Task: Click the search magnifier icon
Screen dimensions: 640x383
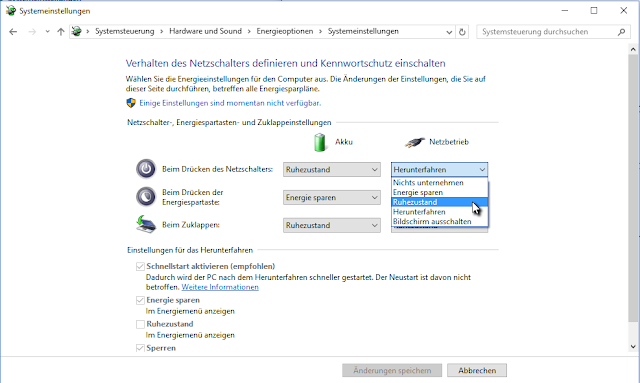Action: 621,32
